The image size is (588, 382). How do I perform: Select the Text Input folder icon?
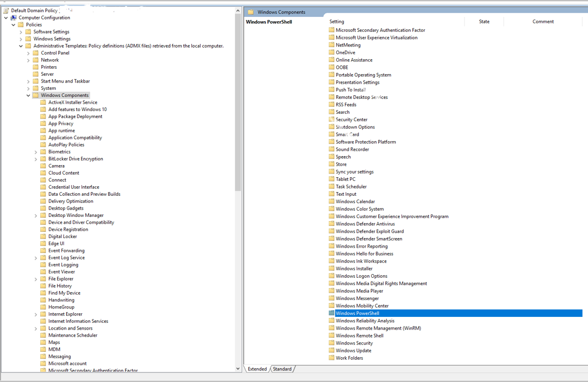(332, 194)
